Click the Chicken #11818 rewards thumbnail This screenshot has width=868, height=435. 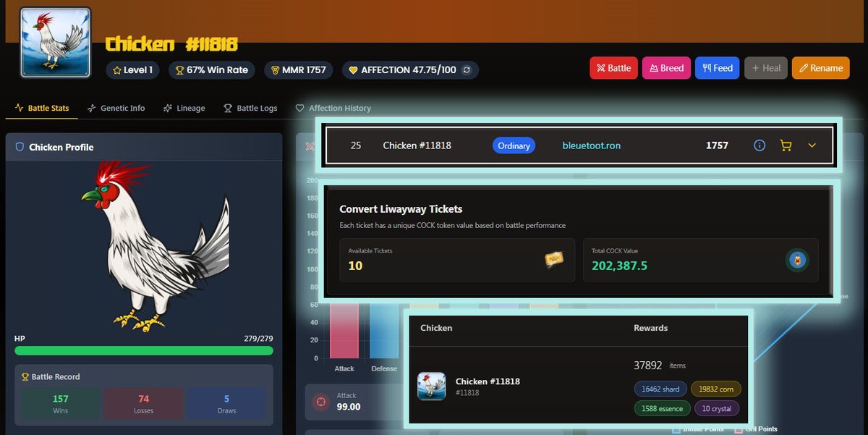click(432, 386)
